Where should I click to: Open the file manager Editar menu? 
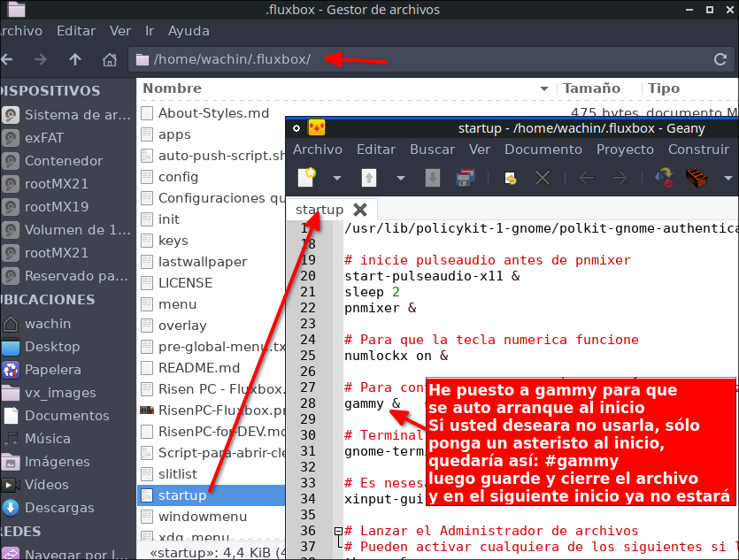76,31
